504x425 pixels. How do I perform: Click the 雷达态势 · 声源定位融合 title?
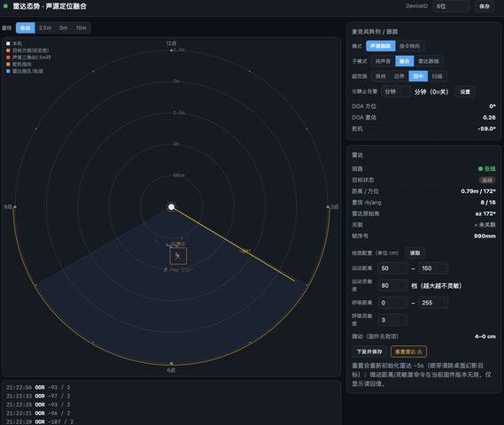tap(50, 6)
